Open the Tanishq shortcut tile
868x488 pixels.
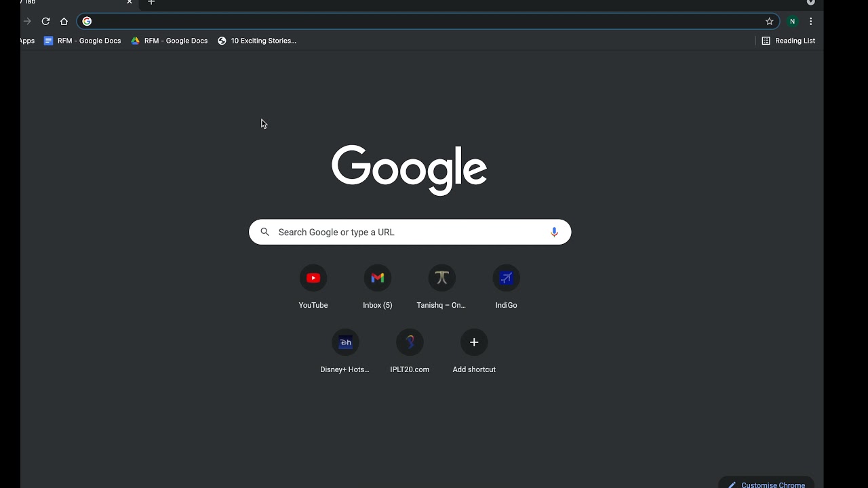coord(441,287)
